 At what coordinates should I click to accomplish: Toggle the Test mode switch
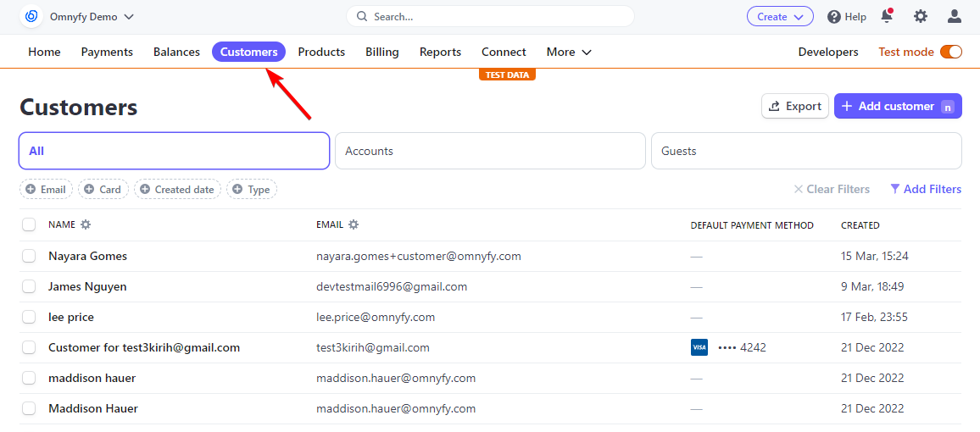tap(950, 52)
